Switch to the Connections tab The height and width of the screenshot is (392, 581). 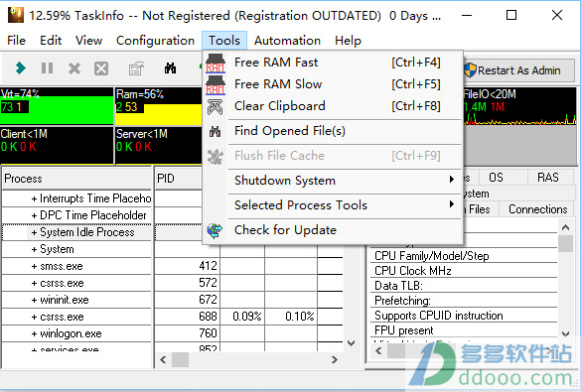pyautogui.click(x=537, y=209)
